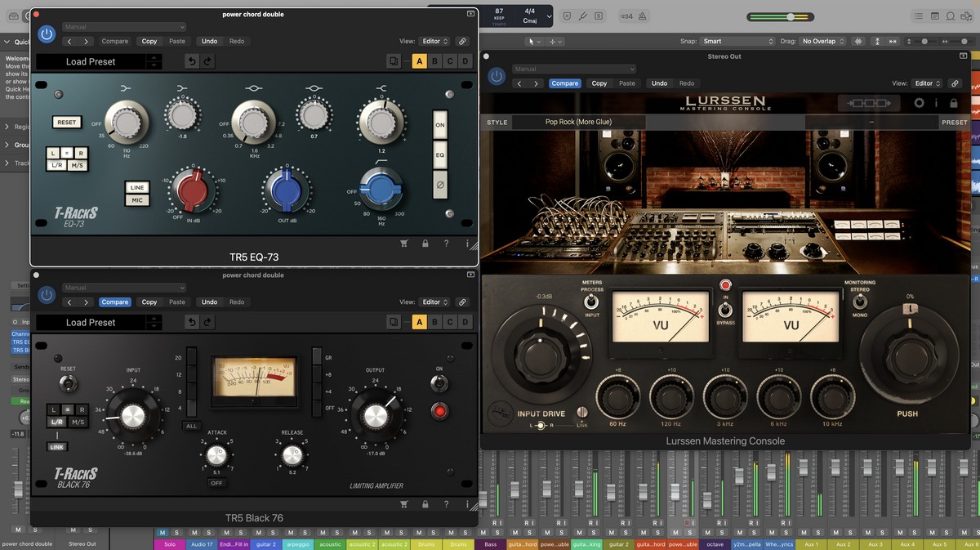This screenshot has width=980, height=550.
Task: Select preset slot B in TR5 EQ-73
Action: click(x=434, y=61)
